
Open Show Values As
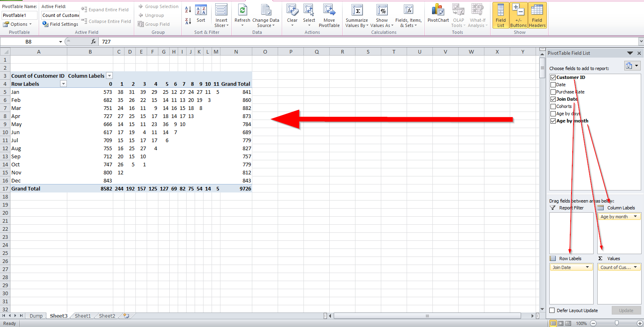point(382,16)
